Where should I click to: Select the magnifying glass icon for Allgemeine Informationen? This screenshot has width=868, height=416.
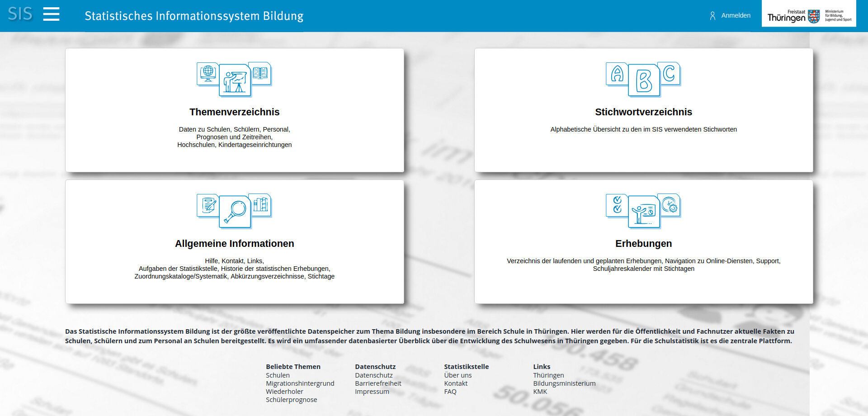click(x=234, y=210)
